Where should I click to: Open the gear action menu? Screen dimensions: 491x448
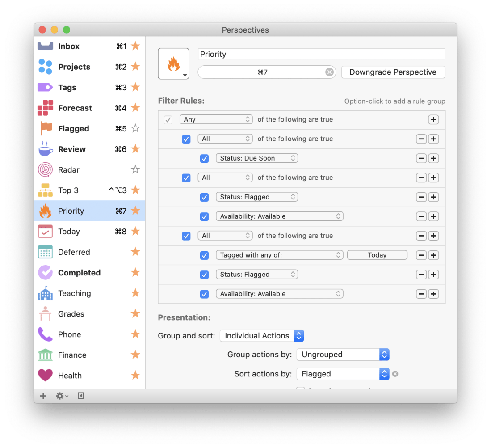click(x=62, y=396)
